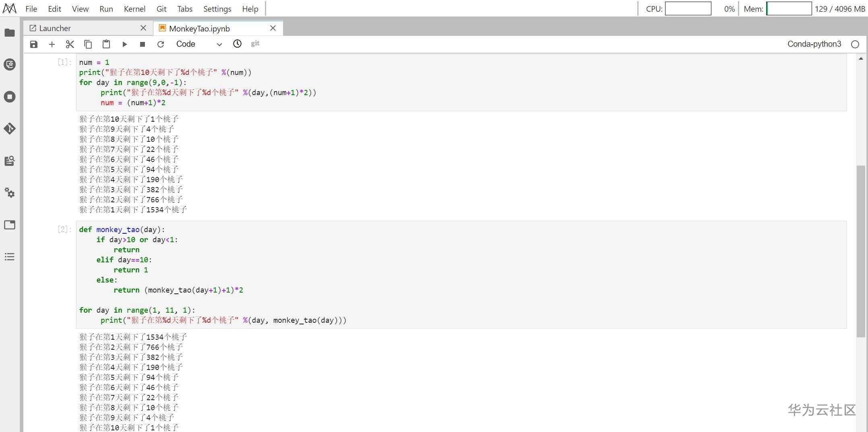Open the Edit menu
868x432 pixels.
pyautogui.click(x=54, y=9)
